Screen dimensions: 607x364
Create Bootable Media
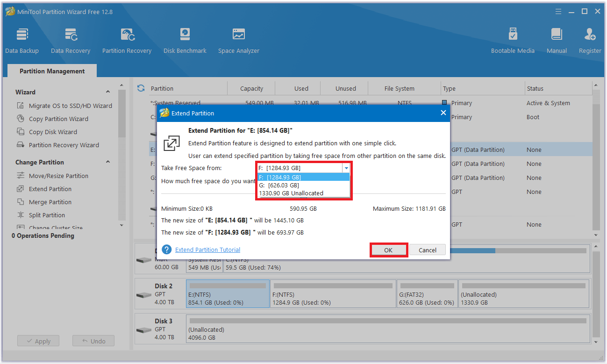(513, 41)
